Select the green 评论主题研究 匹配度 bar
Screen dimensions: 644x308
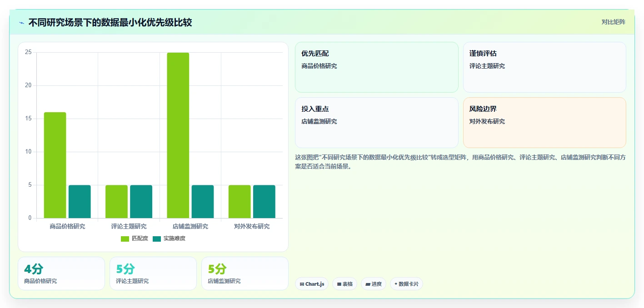click(x=116, y=202)
